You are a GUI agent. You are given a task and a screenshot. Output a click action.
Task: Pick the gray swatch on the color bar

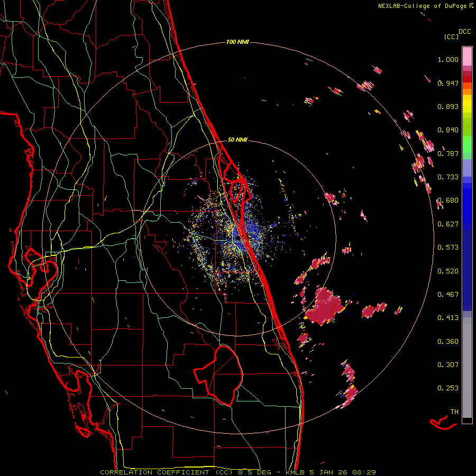[467, 368]
